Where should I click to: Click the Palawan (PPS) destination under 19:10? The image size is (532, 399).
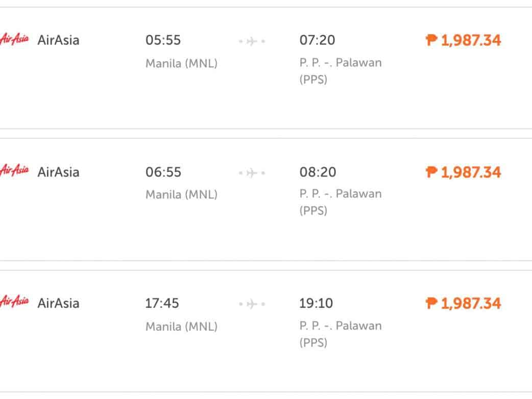(341, 334)
